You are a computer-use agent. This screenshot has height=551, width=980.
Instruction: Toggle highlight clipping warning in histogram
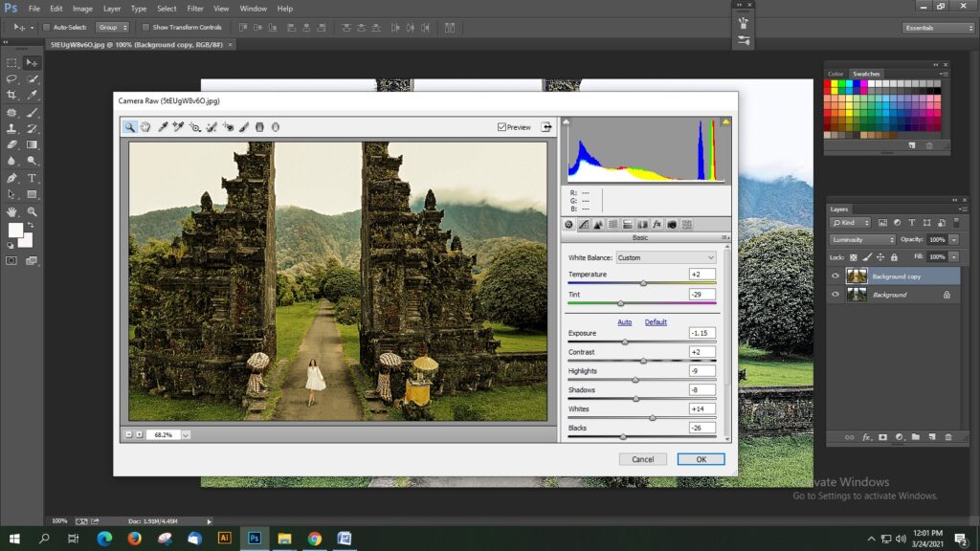[x=725, y=121]
